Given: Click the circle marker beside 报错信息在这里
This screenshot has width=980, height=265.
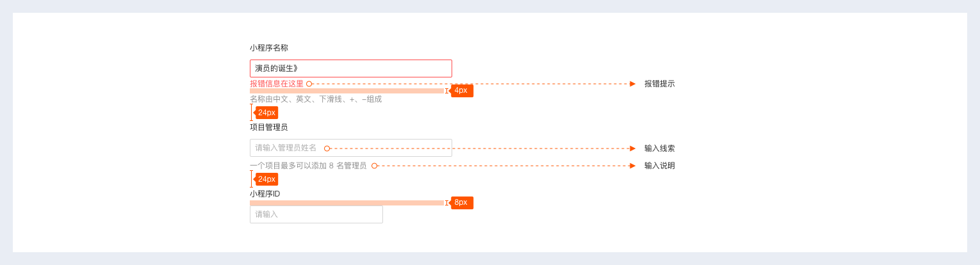Looking at the screenshot, I should point(309,84).
